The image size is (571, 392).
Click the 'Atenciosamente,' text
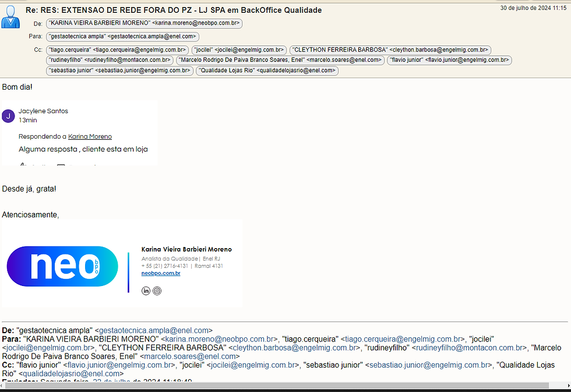point(30,215)
